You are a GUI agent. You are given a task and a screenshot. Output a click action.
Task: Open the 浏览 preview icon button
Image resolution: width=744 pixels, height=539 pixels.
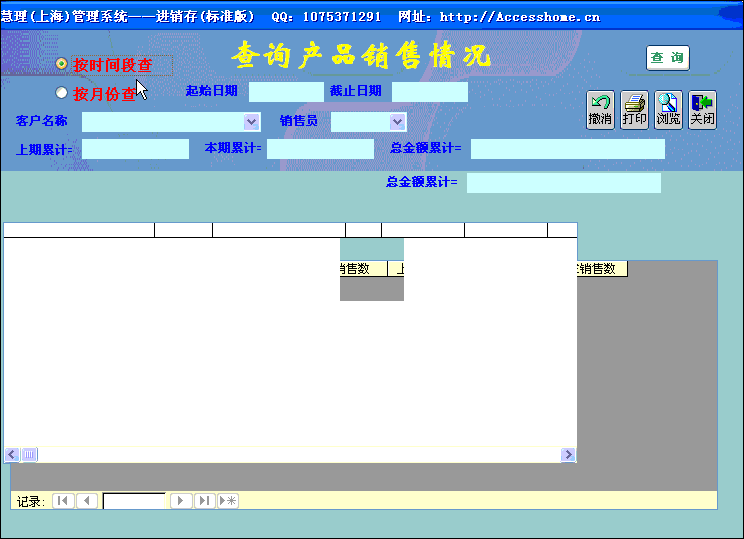(669, 110)
